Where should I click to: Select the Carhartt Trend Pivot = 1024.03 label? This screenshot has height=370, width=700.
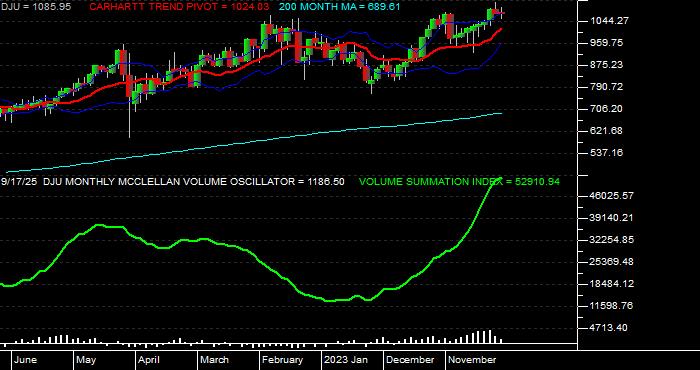coord(179,7)
